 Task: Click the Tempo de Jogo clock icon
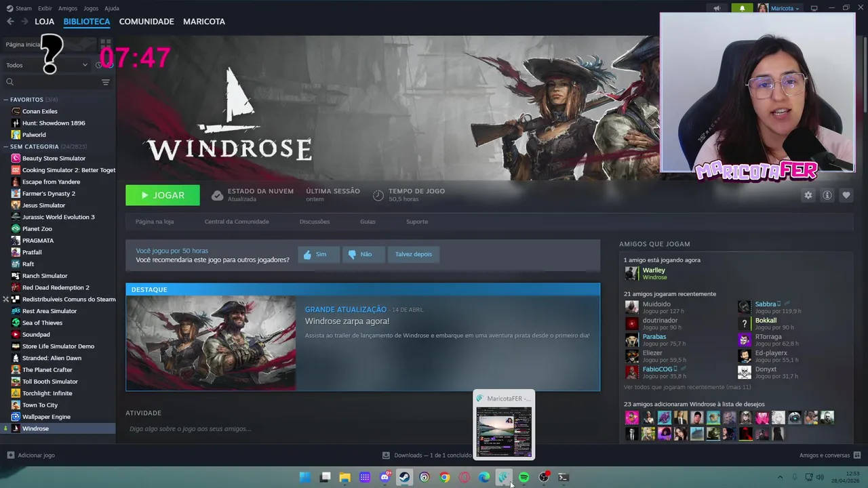pyautogui.click(x=378, y=195)
